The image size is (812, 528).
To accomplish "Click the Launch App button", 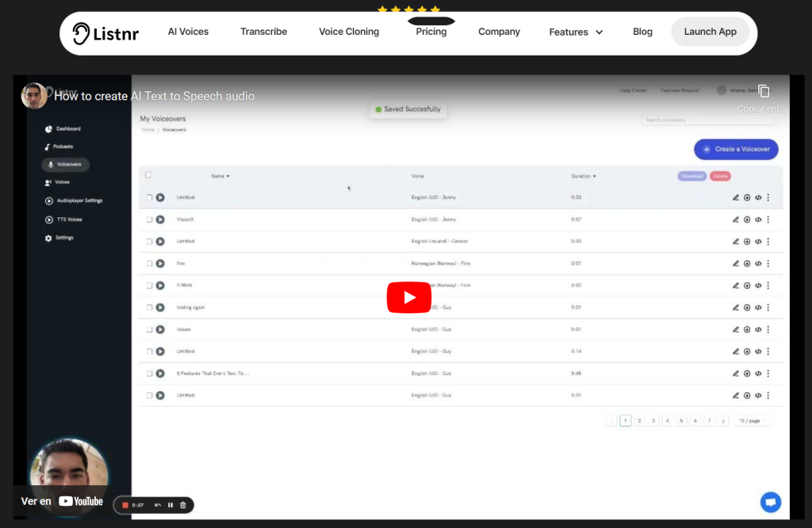I will coord(710,32).
